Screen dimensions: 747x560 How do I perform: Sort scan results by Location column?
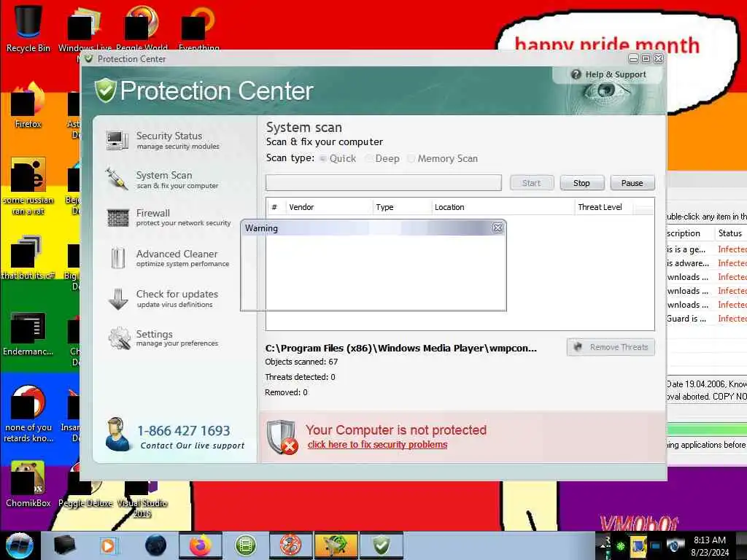pos(503,207)
